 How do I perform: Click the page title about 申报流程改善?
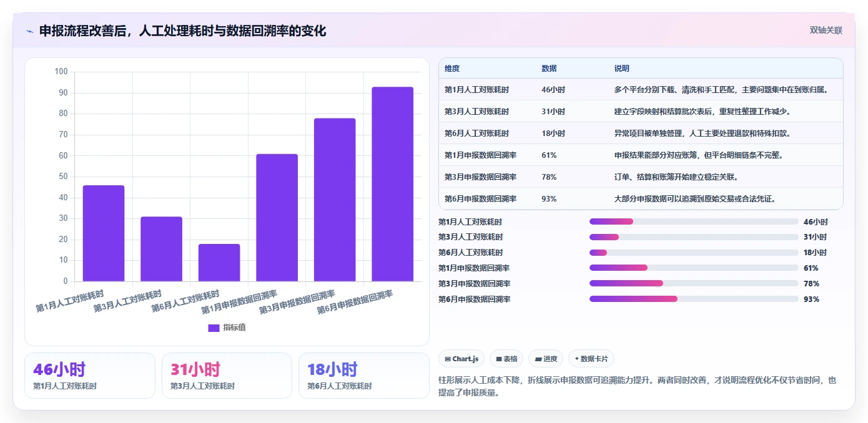(x=182, y=31)
